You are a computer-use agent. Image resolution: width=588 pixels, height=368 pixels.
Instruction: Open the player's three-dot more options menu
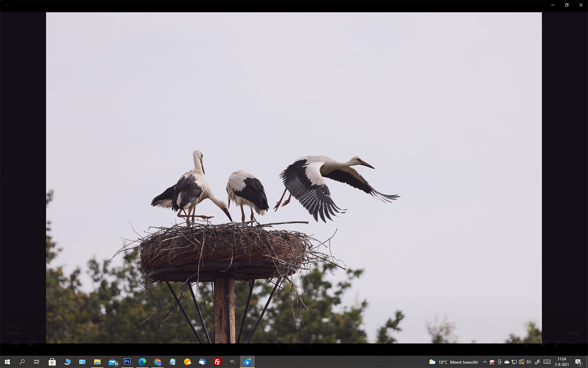coord(572,344)
